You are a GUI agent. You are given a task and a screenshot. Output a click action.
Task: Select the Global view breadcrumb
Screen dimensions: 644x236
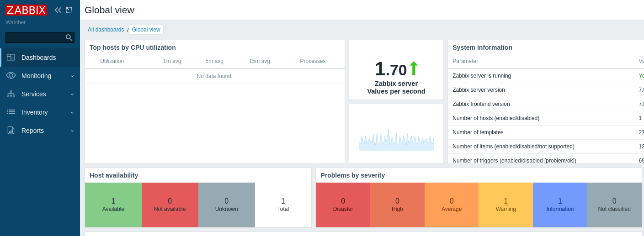click(146, 30)
